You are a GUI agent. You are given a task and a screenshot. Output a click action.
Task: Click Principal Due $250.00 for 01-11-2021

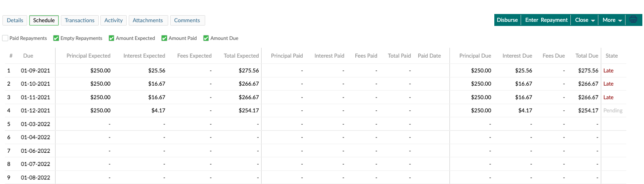coord(481,97)
